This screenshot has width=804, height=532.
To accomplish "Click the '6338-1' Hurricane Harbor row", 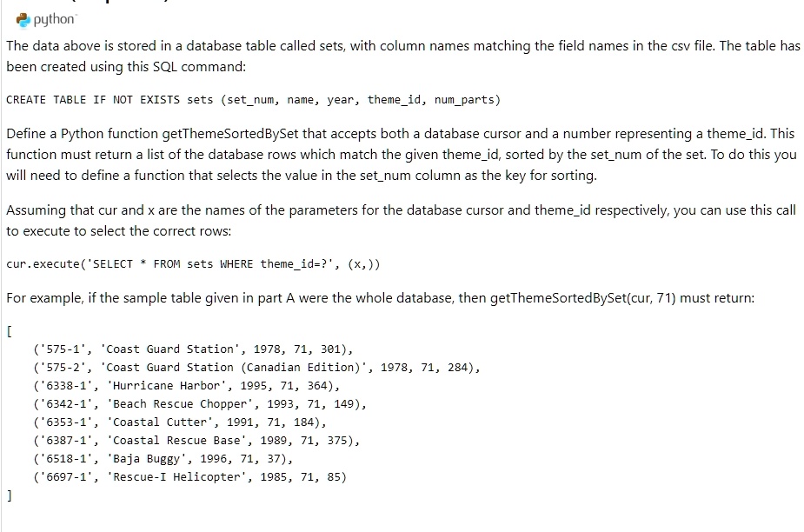I will pos(186,386).
